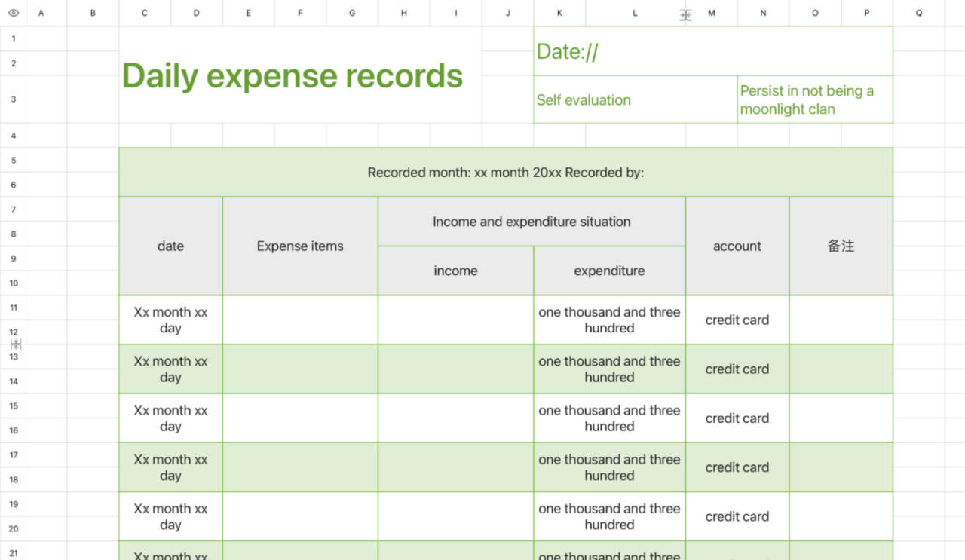Click 'one thousand and three hundred' in row 17

[x=609, y=467]
